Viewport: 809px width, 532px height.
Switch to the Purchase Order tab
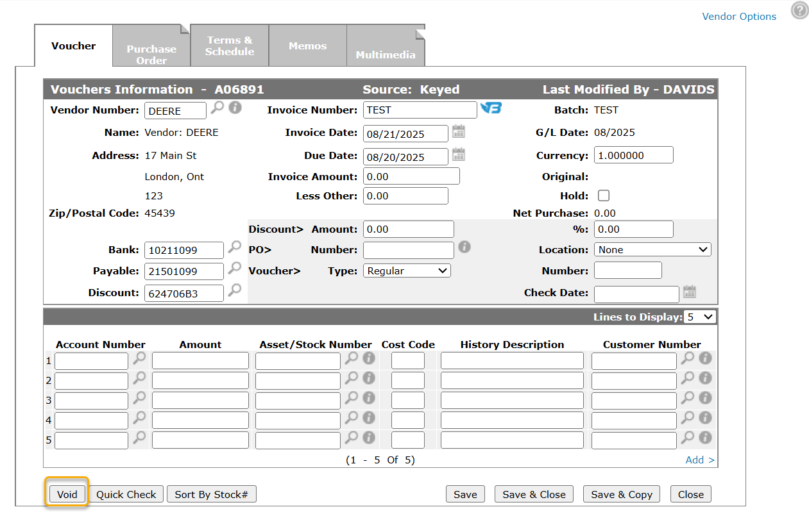pos(151,54)
